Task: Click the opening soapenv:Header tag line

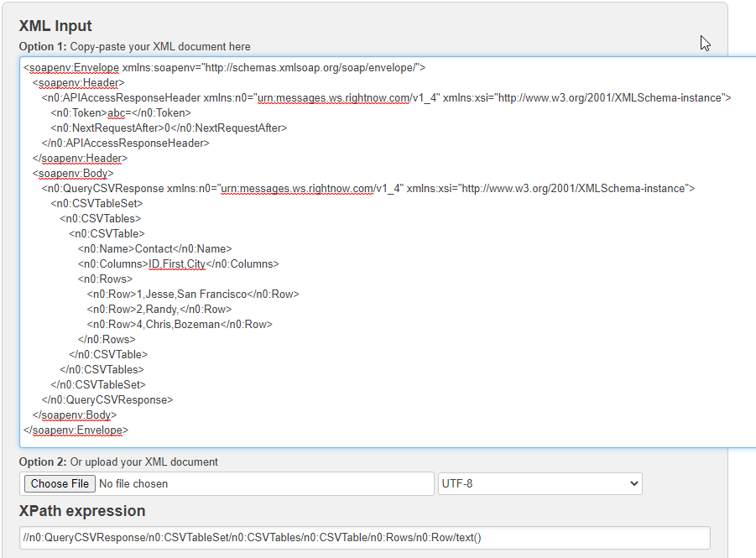Action: click(78, 82)
